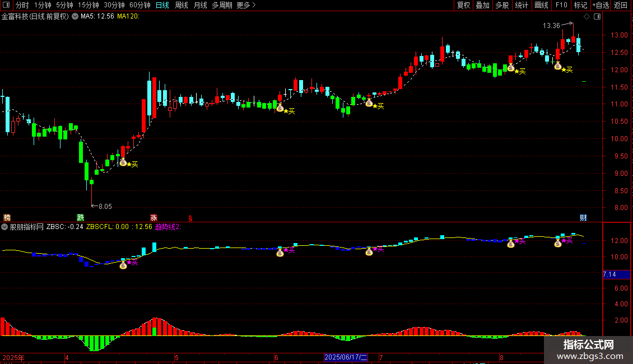Screen dimensions: 633x364
Task: Open dropdown circle next to 股朋指标网 indicator
Action: coord(4,227)
